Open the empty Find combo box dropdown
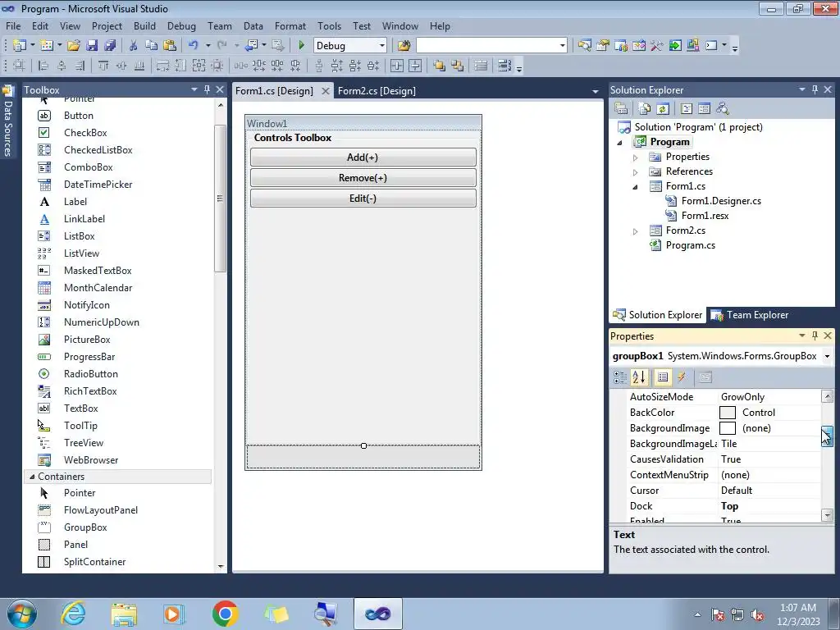 coord(562,46)
